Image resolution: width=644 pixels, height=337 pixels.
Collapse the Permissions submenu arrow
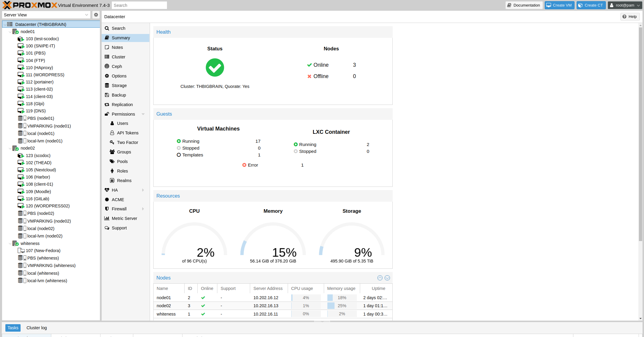click(x=143, y=114)
